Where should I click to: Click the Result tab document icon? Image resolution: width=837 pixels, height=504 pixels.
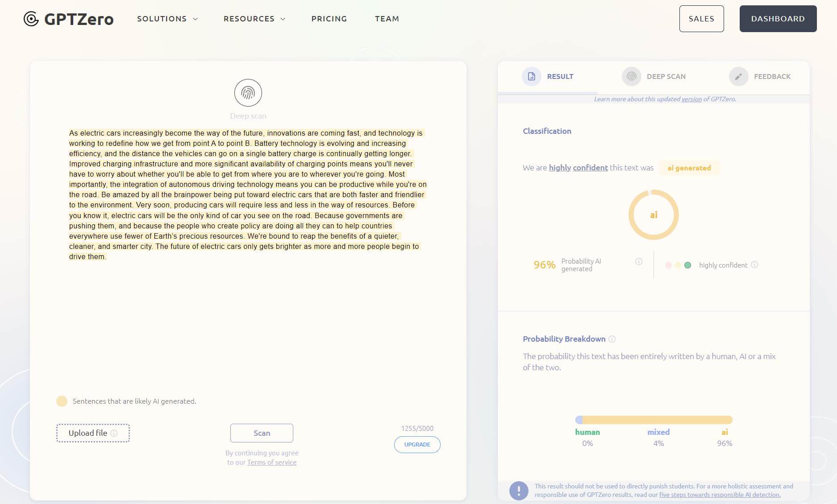point(531,76)
